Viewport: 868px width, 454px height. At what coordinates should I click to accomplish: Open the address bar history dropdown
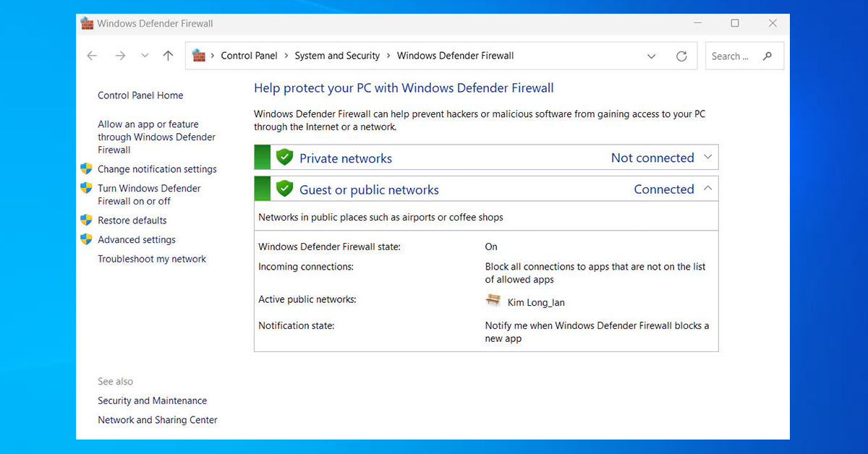pyautogui.click(x=651, y=56)
